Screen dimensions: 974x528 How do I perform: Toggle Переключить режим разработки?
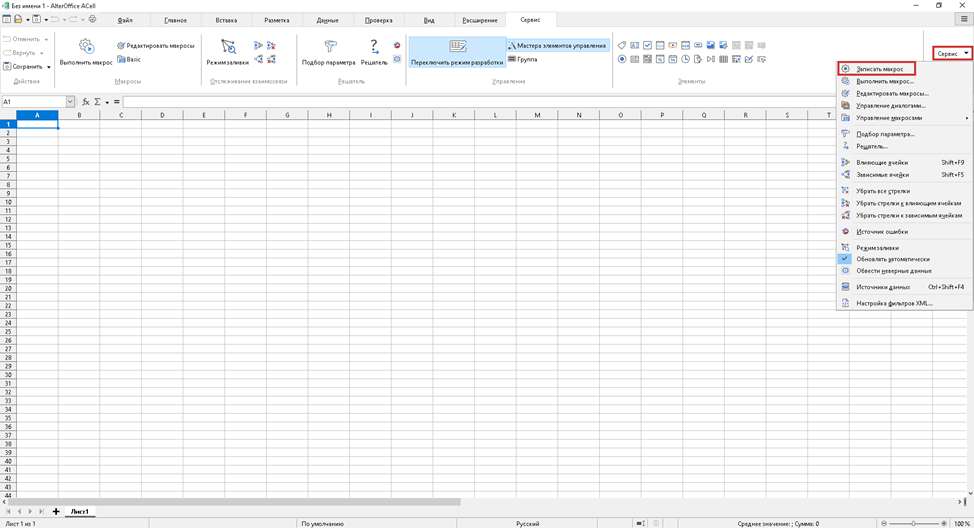click(x=456, y=52)
